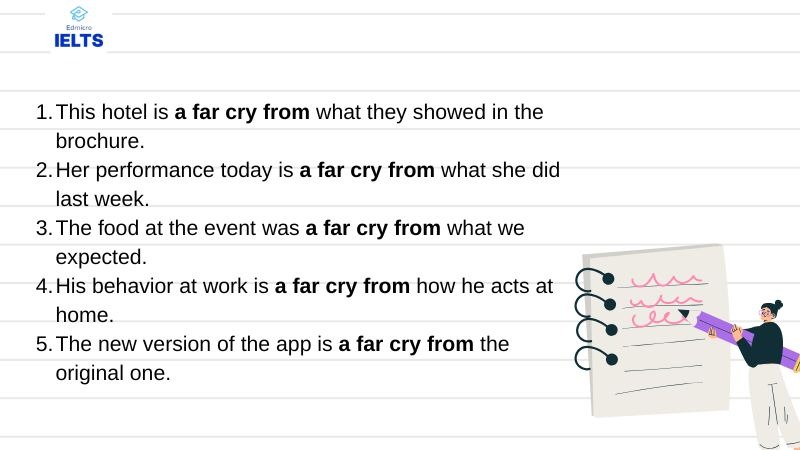Screen dimensions: 800x450
Task: Click the bold phrase in the fourth sentence
Action: coord(342,286)
